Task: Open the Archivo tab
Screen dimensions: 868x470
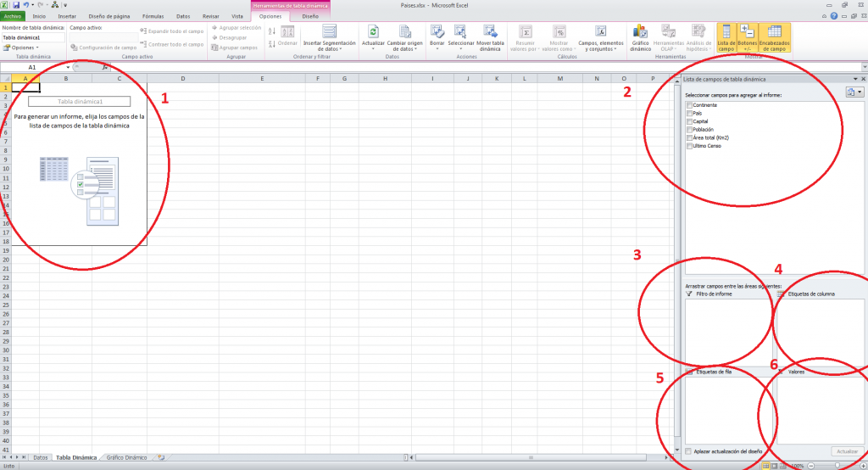Action: pos(13,16)
